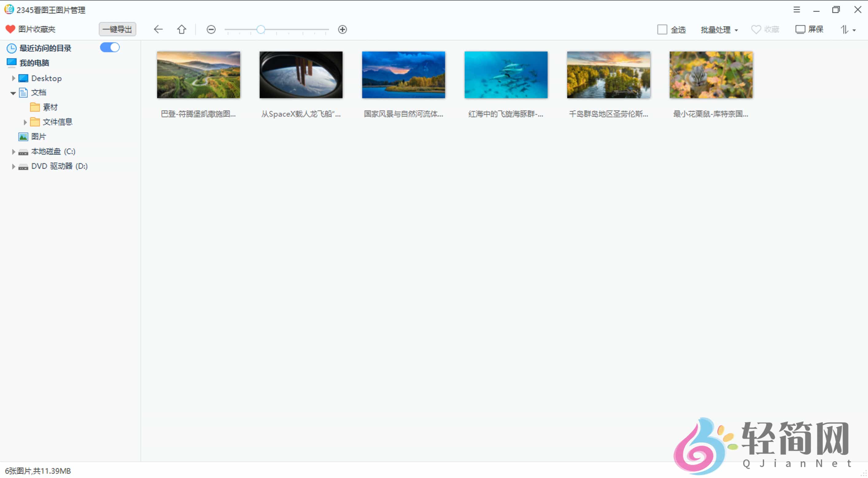Click the zoom out minus icon
Screen dimensions: 868x478
click(211, 30)
